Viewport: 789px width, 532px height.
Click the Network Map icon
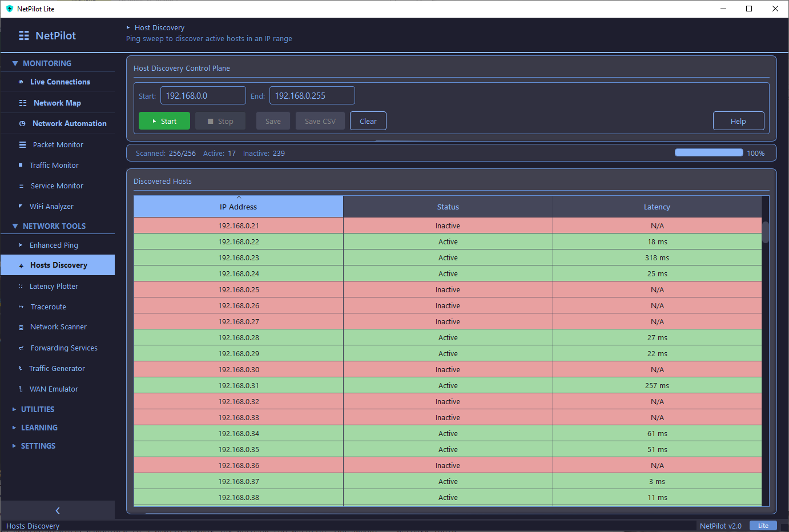[23, 103]
